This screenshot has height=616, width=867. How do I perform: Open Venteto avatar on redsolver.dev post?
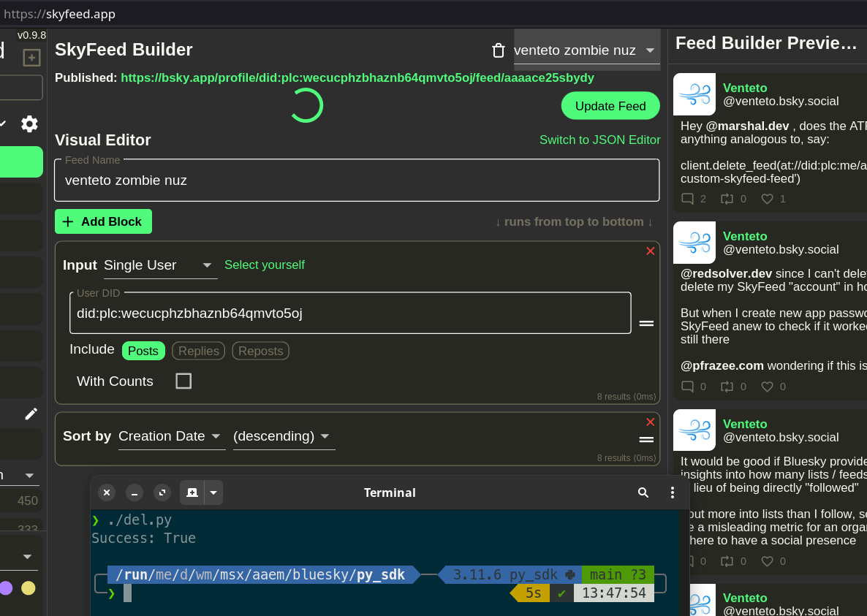click(694, 243)
